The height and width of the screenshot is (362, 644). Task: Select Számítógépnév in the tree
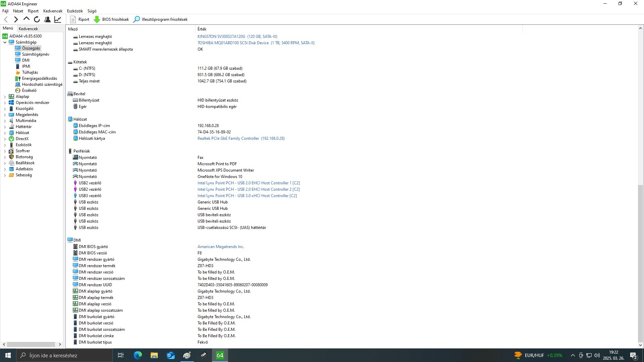(x=36, y=54)
